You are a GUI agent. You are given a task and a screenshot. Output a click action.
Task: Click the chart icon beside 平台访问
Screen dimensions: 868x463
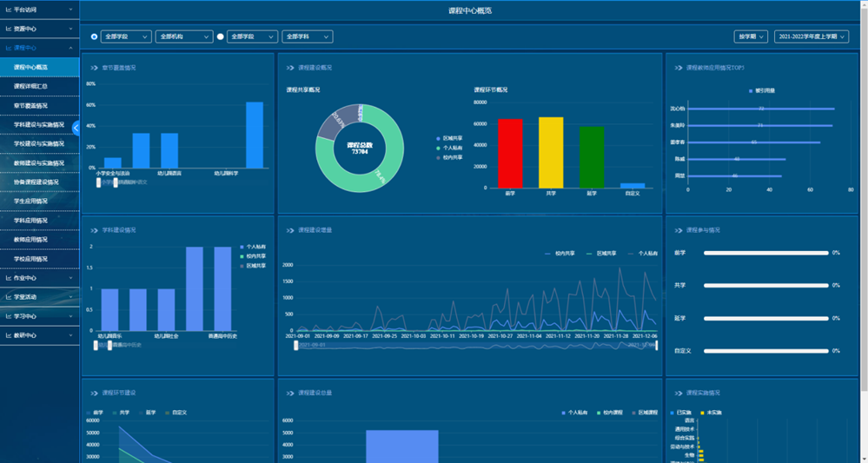click(9, 10)
